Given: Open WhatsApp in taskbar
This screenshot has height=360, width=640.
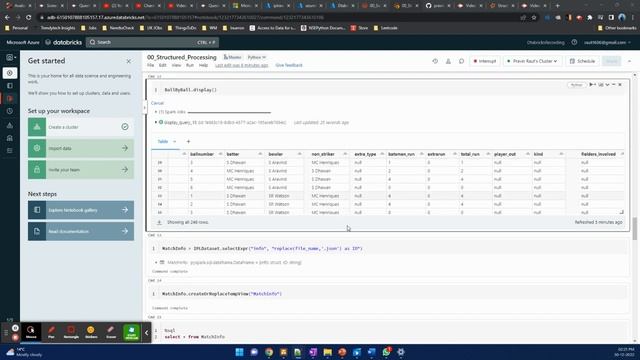Looking at the screenshot, I should (386, 352).
